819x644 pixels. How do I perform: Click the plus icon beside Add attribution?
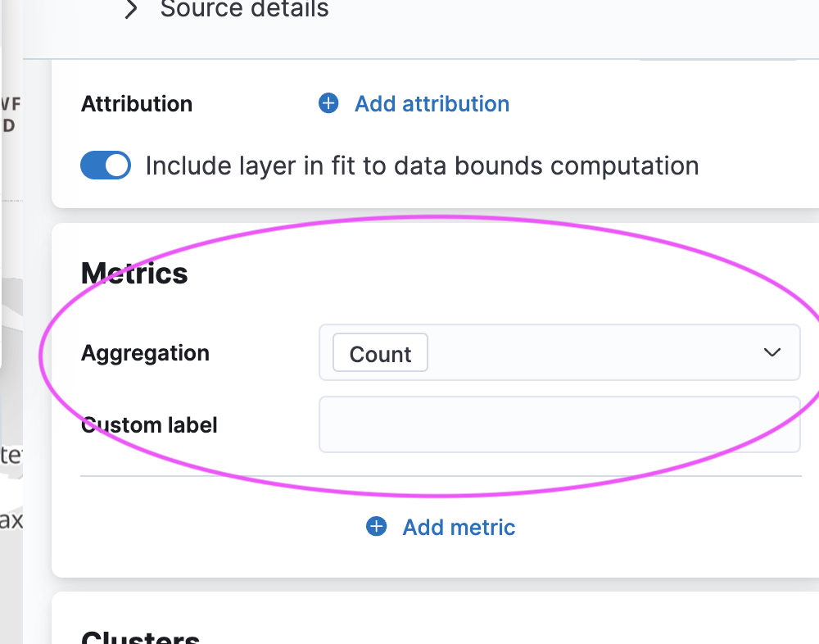click(x=328, y=104)
